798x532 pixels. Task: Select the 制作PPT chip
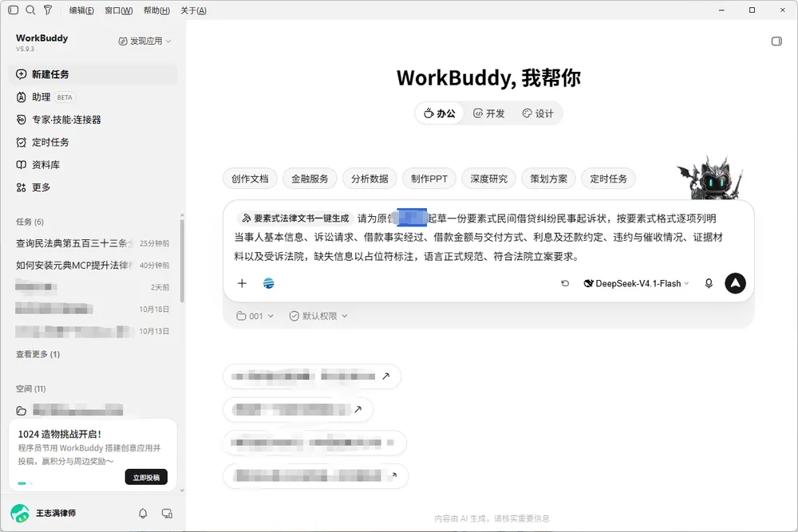tap(429, 179)
